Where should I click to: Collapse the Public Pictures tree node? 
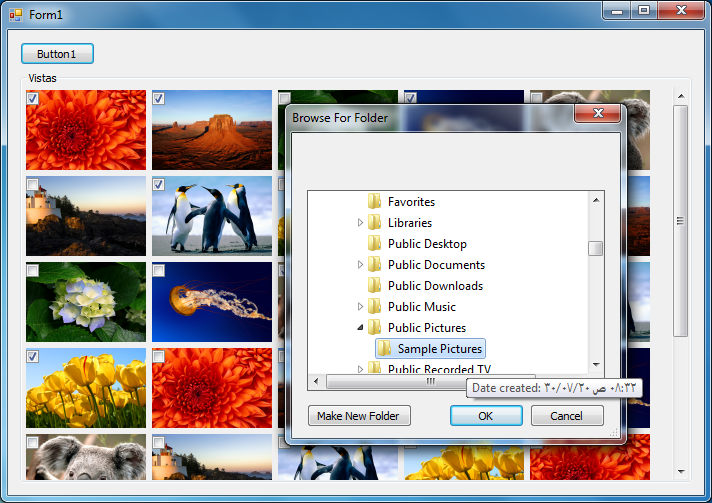[361, 328]
